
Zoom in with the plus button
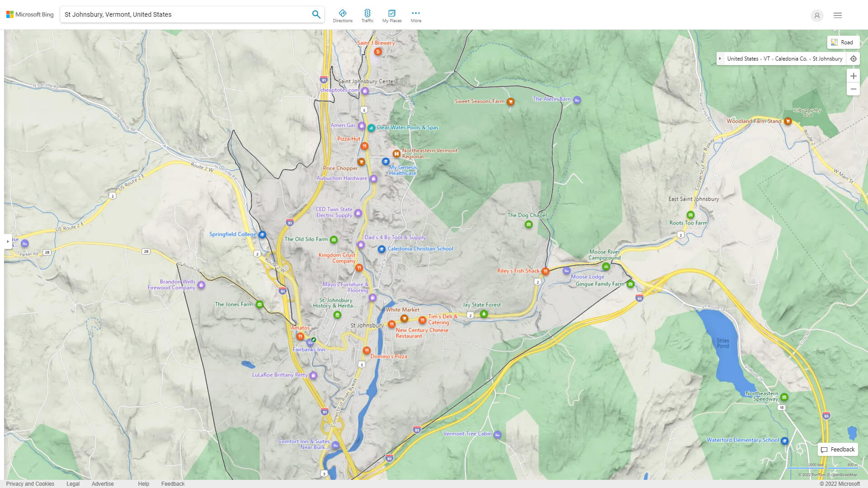[853, 76]
